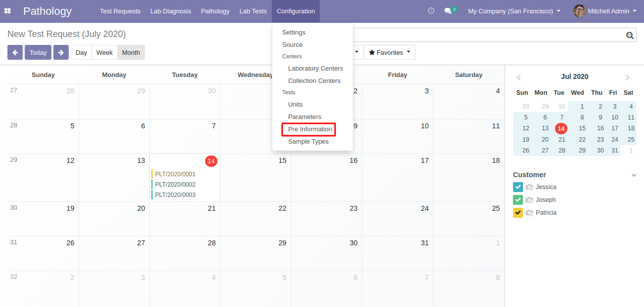Open the apps grid icon top-left

click(x=8, y=11)
